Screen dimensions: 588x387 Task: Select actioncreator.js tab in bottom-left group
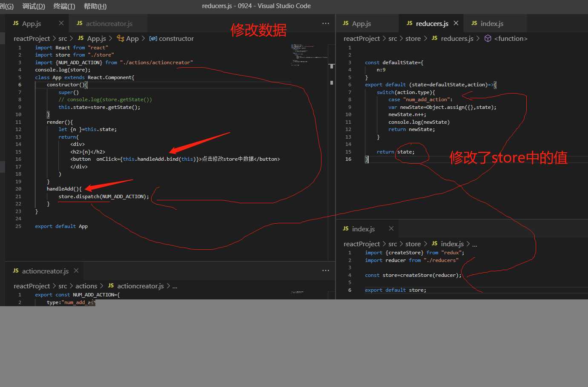45,271
